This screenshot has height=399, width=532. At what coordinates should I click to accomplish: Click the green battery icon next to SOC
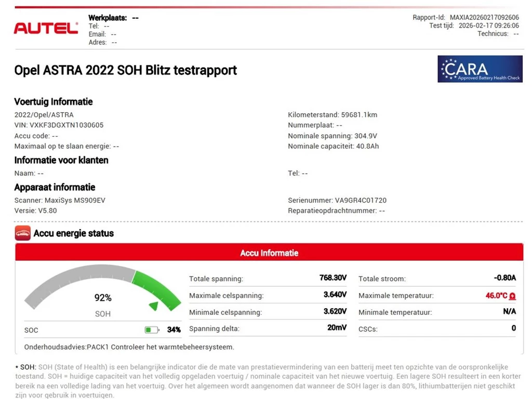(151, 330)
